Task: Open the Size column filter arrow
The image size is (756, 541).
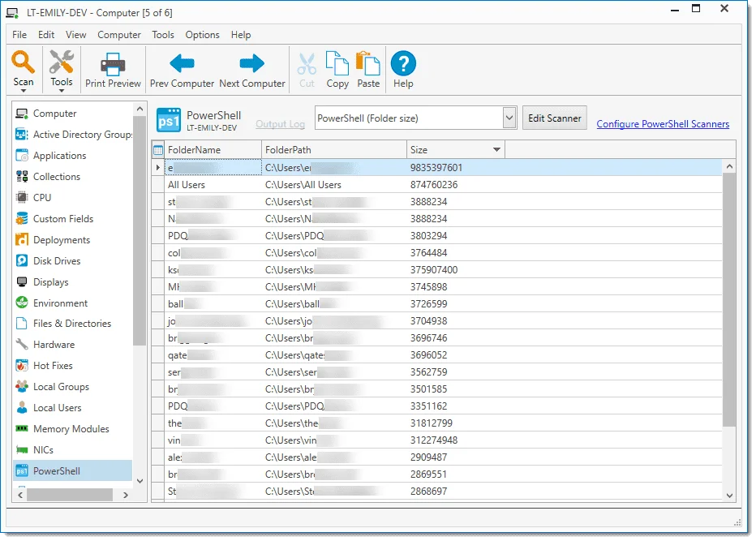Action: [496, 150]
